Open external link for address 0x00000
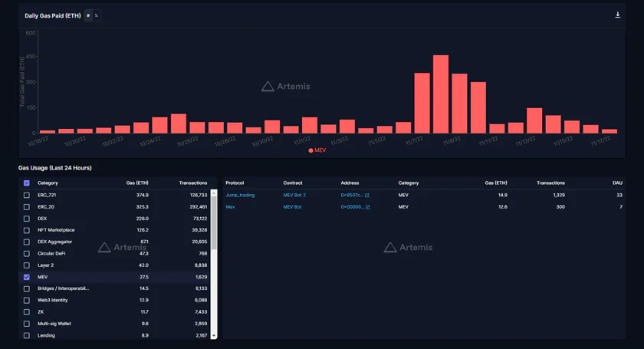 [x=367, y=207]
